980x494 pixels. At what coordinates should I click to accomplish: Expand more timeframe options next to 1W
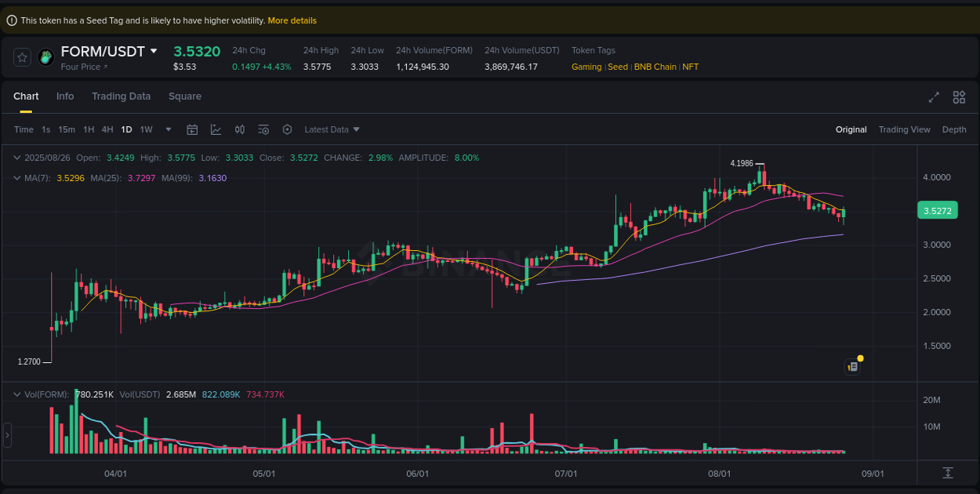point(167,129)
